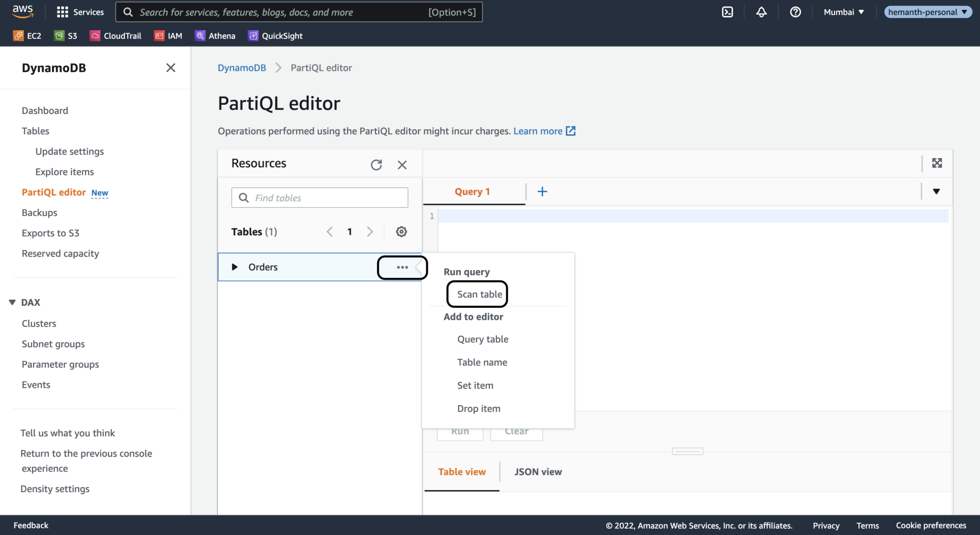Screen dimensions: 980x535
Task: Open the EC2 shortcut in favorites bar
Action: tap(27, 36)
